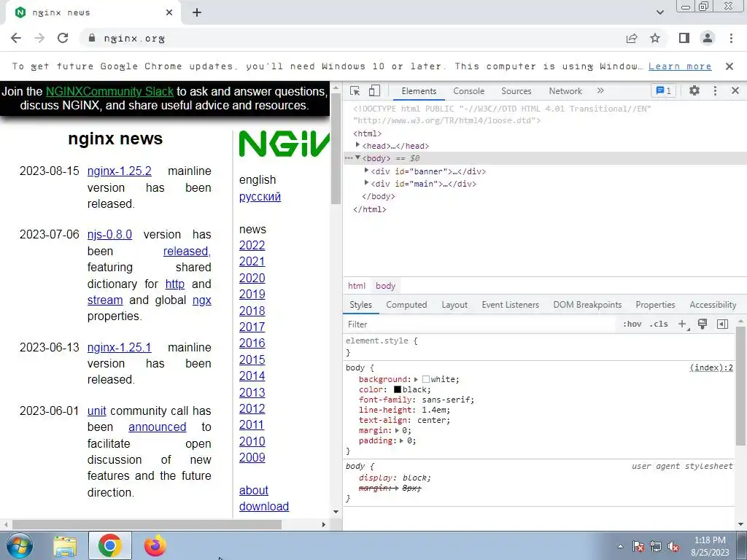Collapse the body node
Image resolution: width=747 pixels, height=560 pixels.
tap(357, 157)
